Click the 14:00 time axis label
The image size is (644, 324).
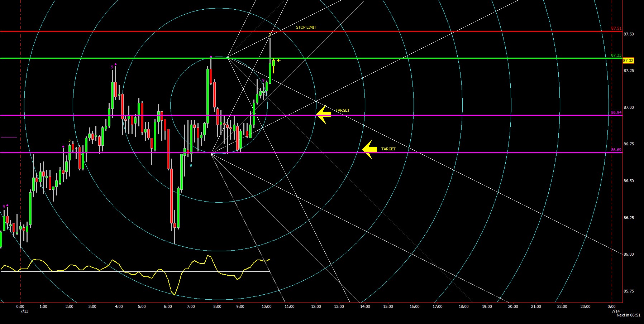coord(365,306)
